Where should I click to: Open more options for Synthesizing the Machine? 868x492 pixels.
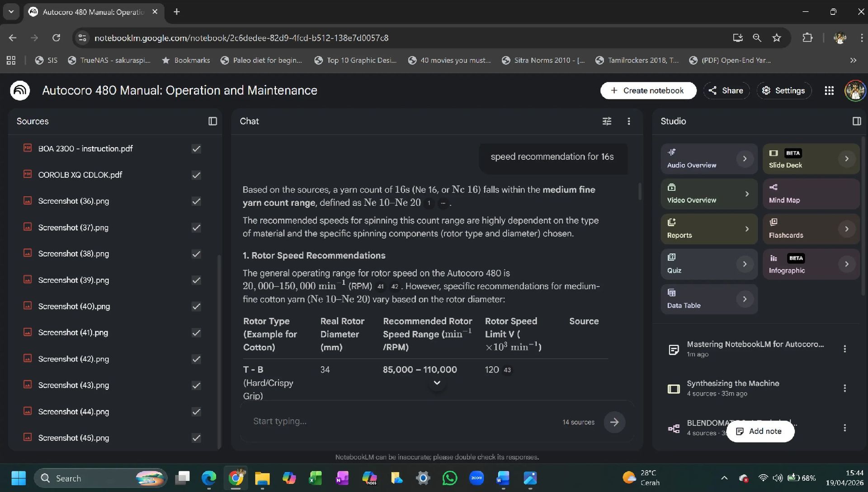point(844,388)
